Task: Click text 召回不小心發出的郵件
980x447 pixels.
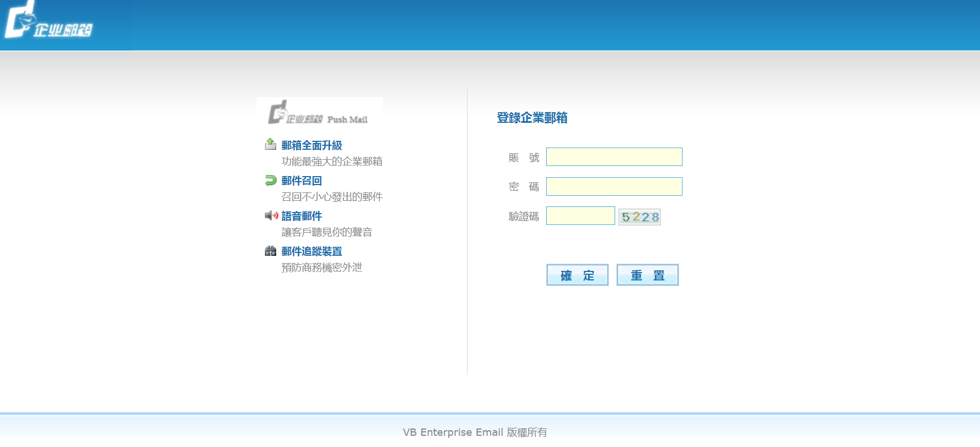Action: click(x=332, y=197)
